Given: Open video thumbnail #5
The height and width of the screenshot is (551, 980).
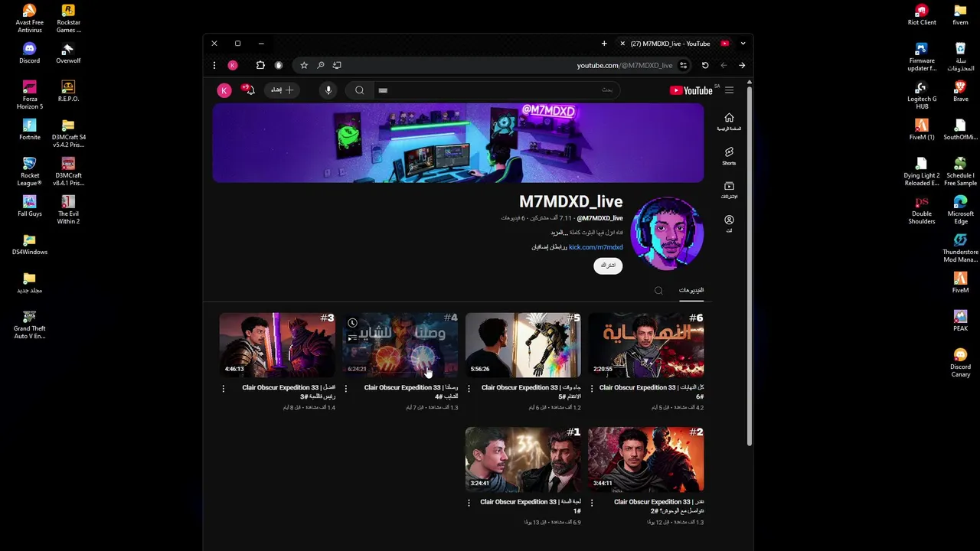Looking at the screenshot, I should tap(523, 344).
